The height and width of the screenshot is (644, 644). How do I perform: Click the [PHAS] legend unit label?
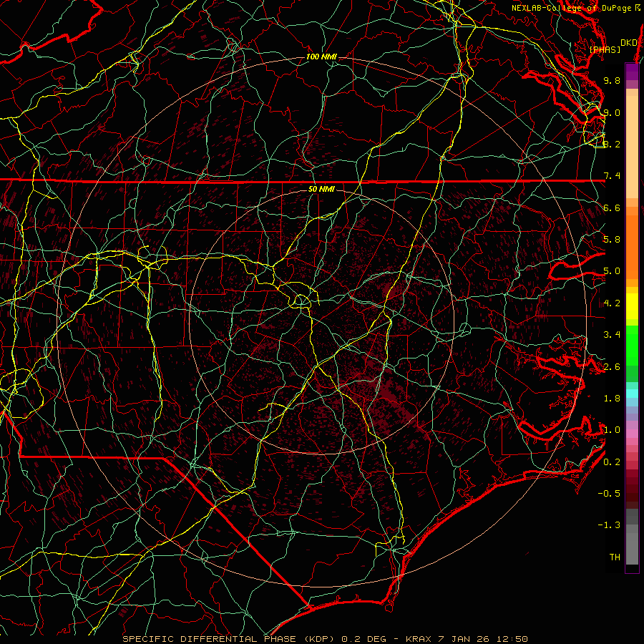click(x=605, y=49)
